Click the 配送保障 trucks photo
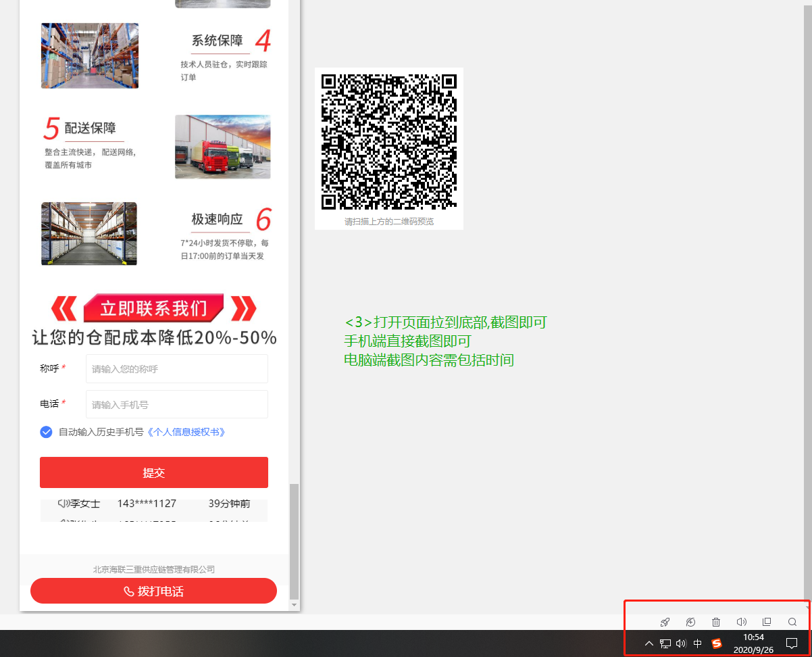Viewport: 812px width, 657px height. coord(223,147)
